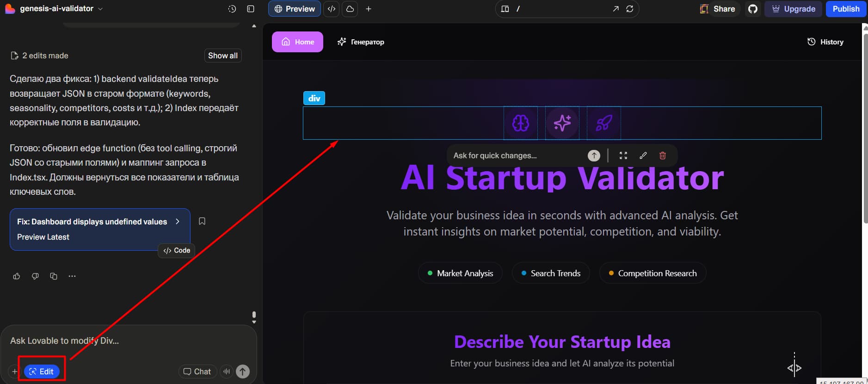
Task: Delete selected div with trash icon
Action: 662,155
